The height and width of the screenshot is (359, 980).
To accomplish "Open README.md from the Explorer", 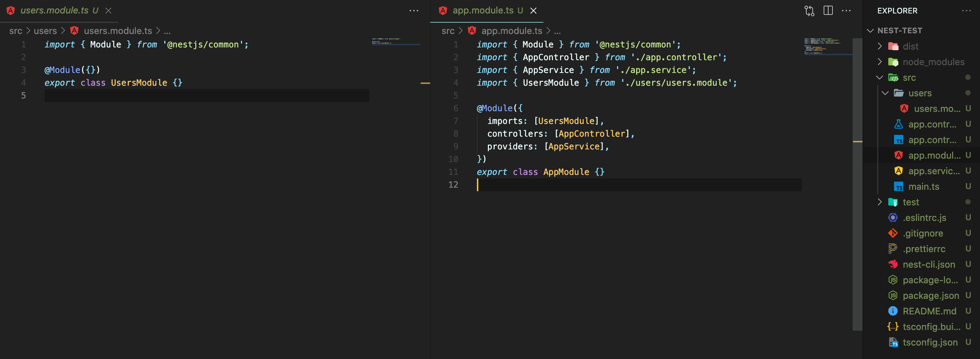I will (x=929, y=311).
